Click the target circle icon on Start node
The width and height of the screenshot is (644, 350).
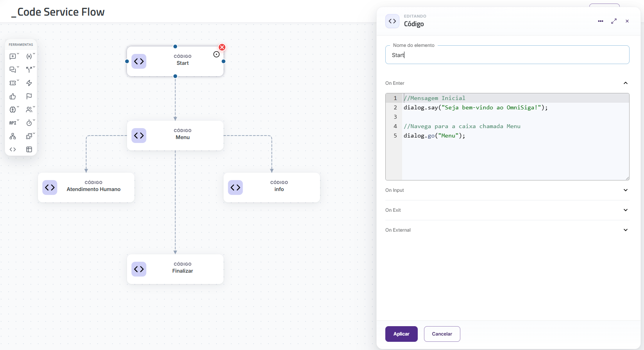point(216,54)
